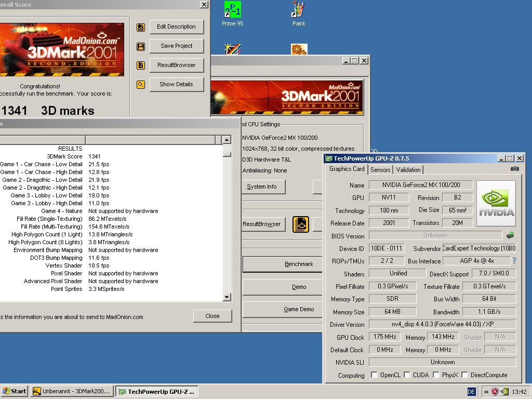
Task: Enable the OpenCL checkbox
Action: coord(374,375)
